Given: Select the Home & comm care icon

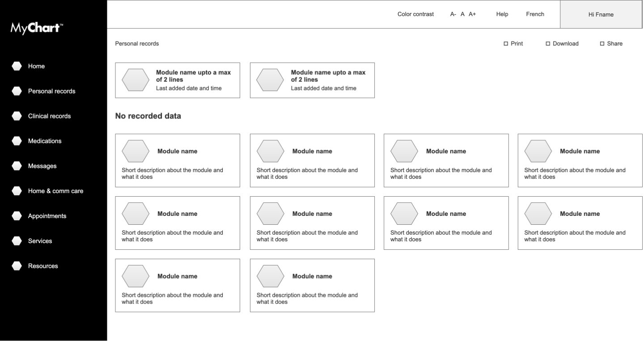Looking at the screenshot, I should click(17, 190).
